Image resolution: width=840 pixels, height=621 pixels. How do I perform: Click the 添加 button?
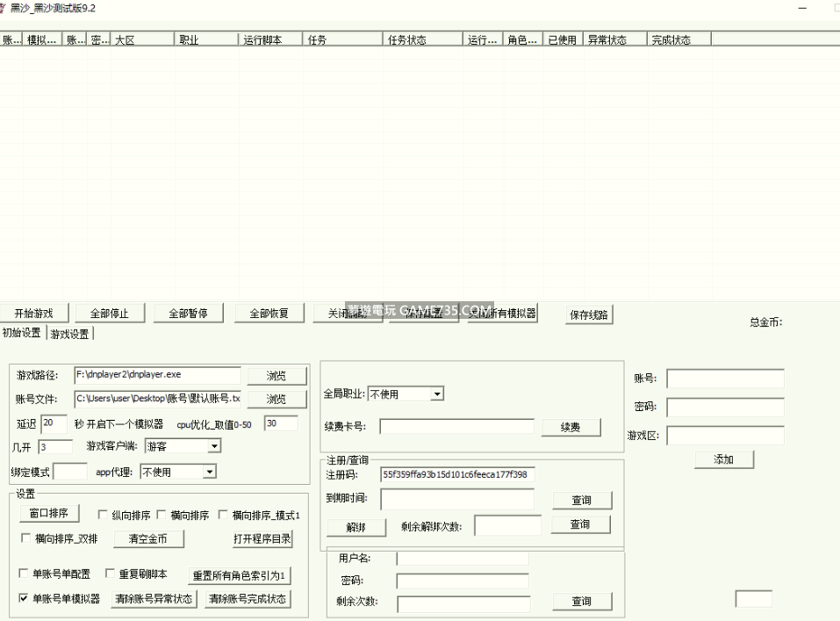[x=724, y=459]
